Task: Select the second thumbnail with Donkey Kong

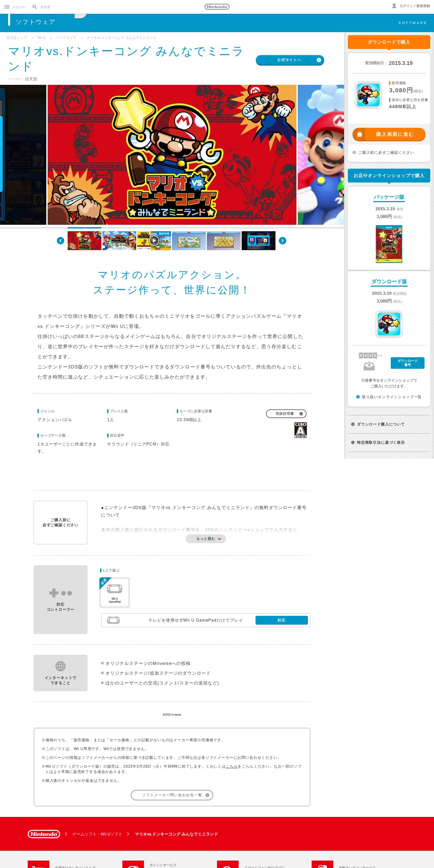Action: pos(119,241)
